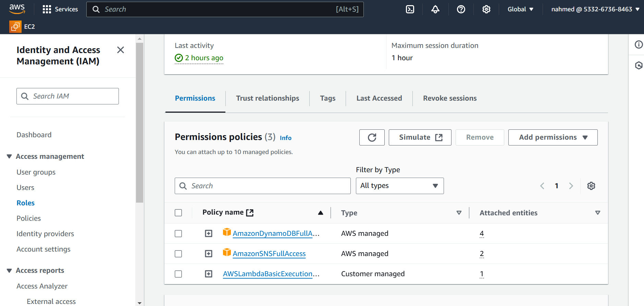
Task: Open Roles in sidebar
Action: point(26,203)
